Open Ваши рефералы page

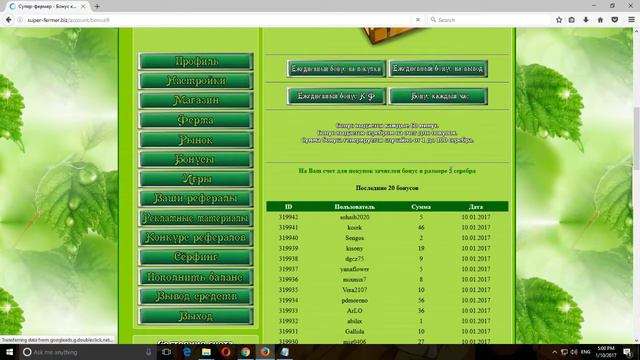[196, 198]
